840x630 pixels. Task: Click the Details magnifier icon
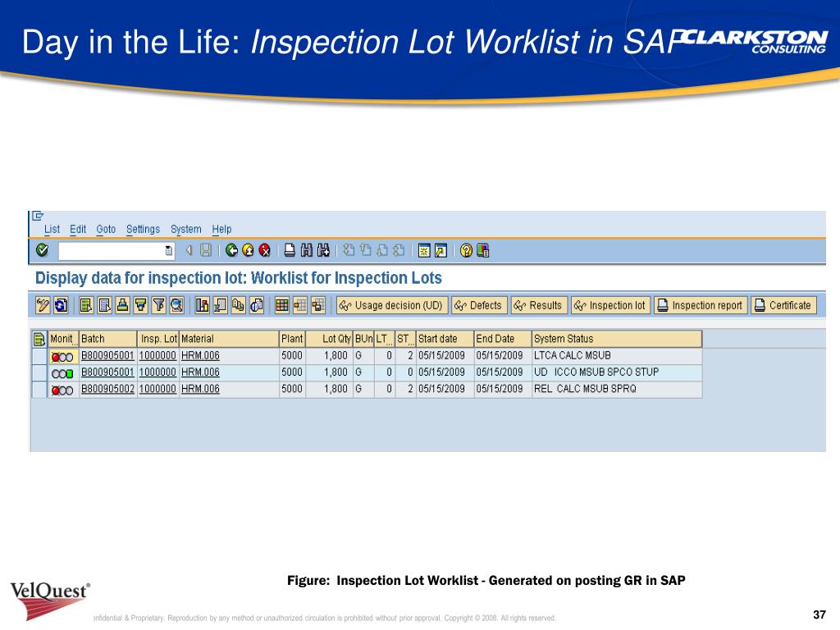pyautogui.click(x=177, y=305)
